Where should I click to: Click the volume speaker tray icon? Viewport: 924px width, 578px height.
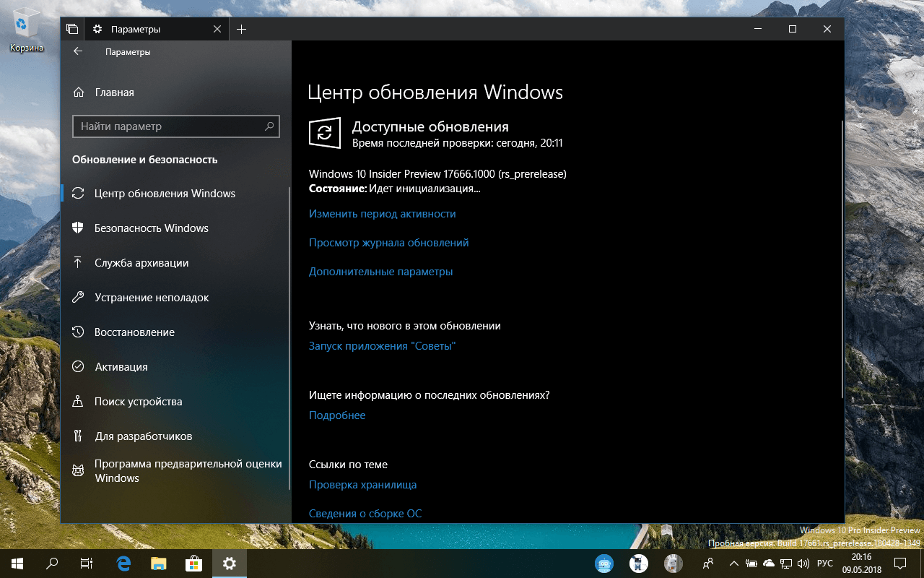click(803, 564)
